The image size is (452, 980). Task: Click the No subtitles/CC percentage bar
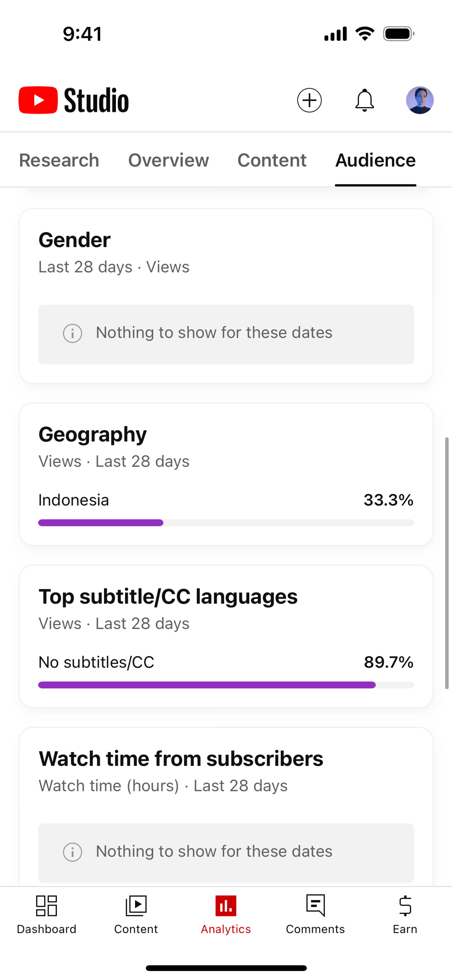click(x=226, y=685)
